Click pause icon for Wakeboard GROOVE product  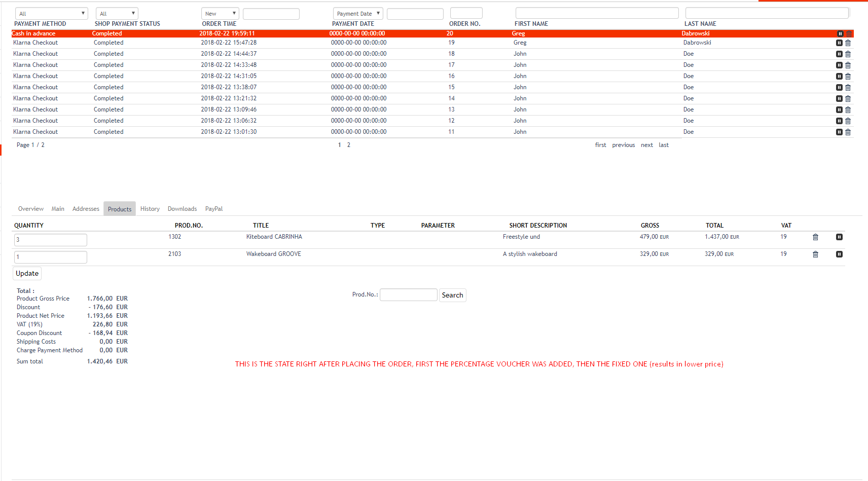839,254
